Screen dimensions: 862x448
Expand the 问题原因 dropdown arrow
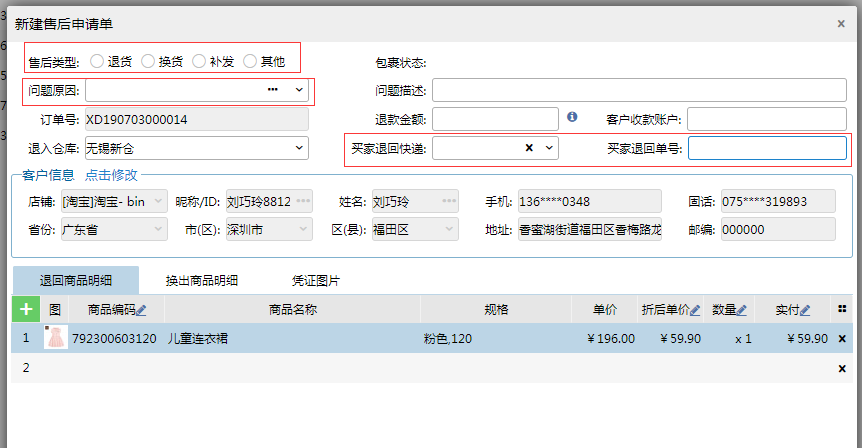click(298, 90)
